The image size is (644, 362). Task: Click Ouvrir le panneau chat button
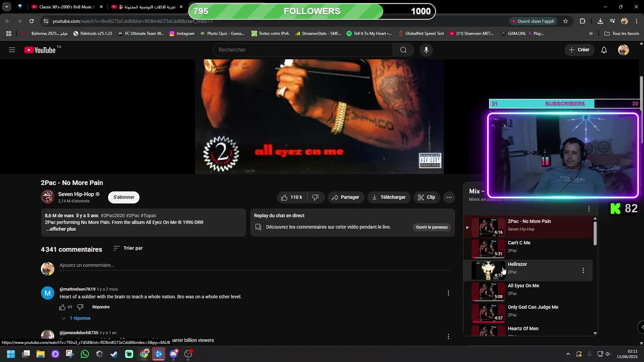pyautogui.click(x=432, y=227)
